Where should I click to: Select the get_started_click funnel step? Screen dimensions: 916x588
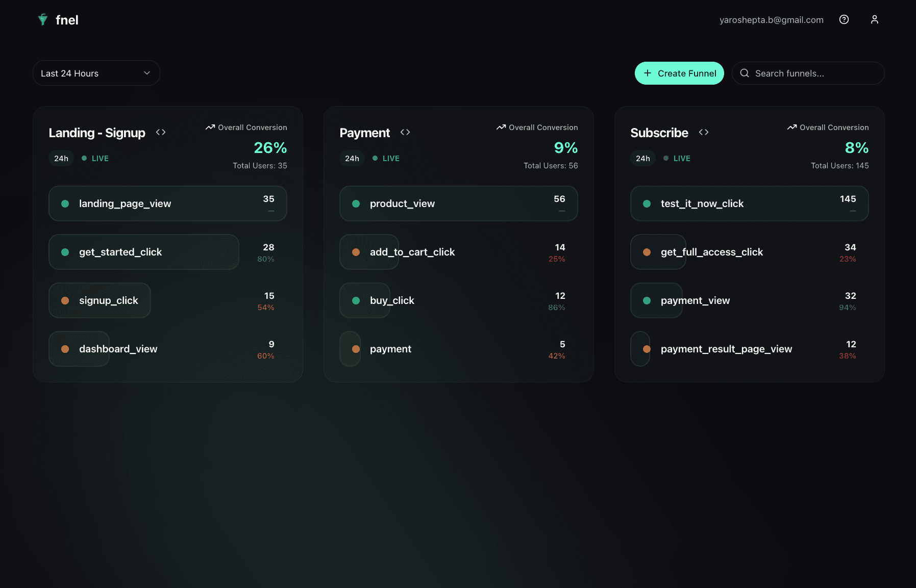[168, 252]
